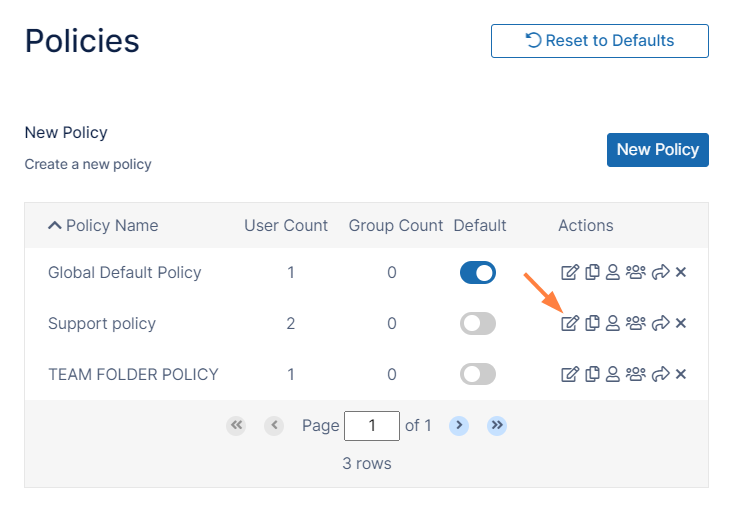
Task: Click the page number input field
Action: (x=371, y=425)
